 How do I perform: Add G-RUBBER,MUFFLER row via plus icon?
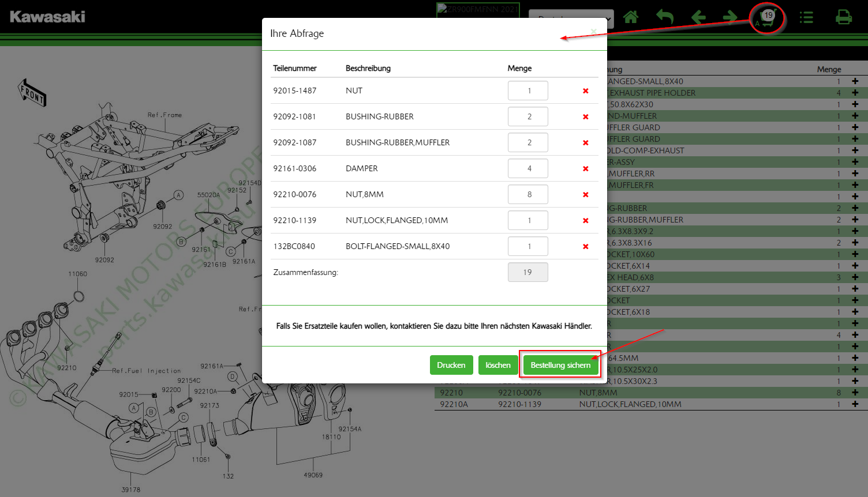coord(855,220)
